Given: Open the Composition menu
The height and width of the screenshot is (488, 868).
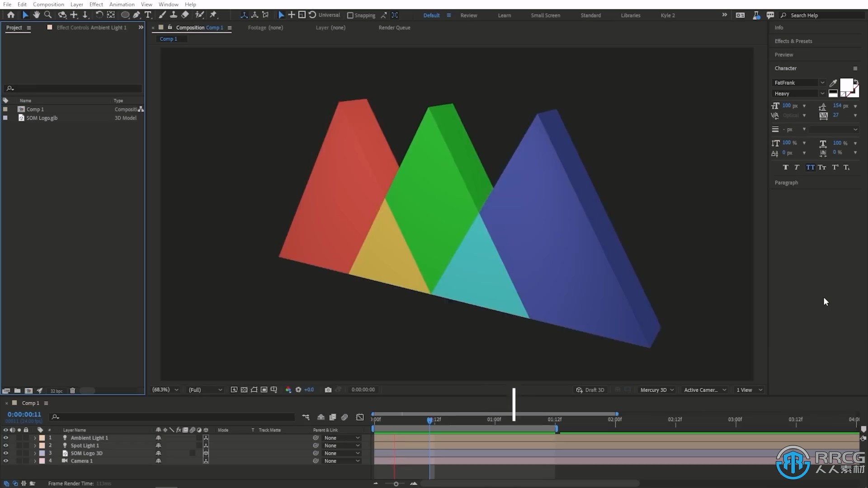Looking at the screenshot, I should pos(48,5).
